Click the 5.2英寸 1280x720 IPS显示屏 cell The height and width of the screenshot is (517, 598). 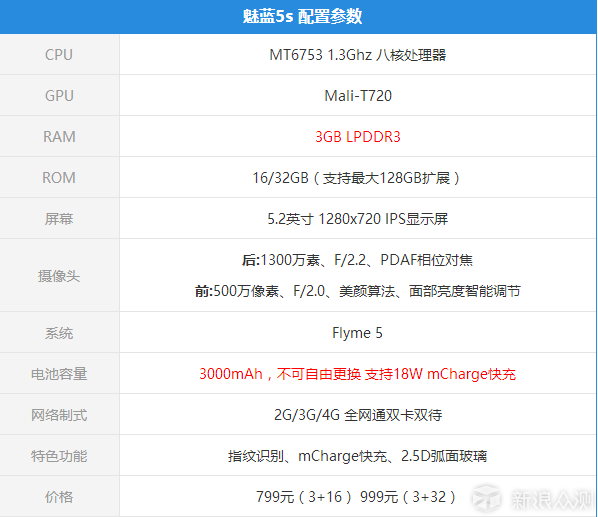click(x=357, y=219)
